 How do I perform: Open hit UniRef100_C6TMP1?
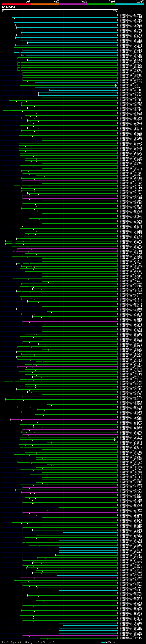coord(131,20)
